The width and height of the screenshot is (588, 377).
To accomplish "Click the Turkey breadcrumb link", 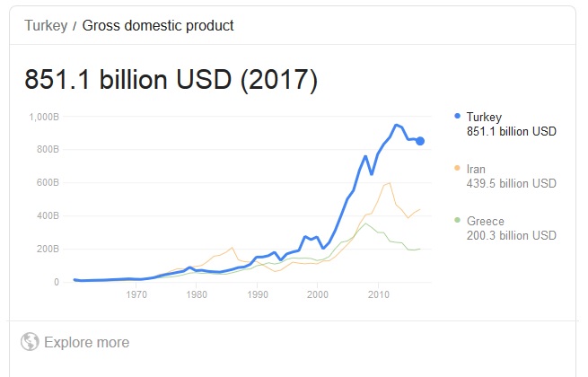I will pyautogui.click(x=46, y=25).
